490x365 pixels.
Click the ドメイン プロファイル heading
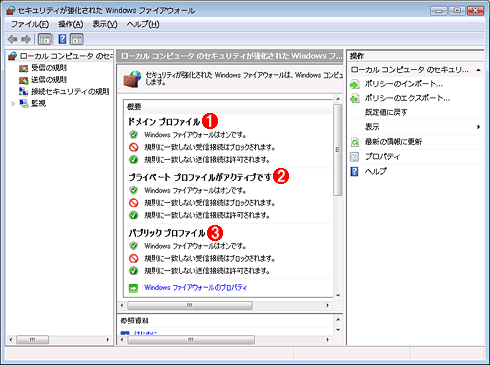pyautogui.click(x=164, y=122)
